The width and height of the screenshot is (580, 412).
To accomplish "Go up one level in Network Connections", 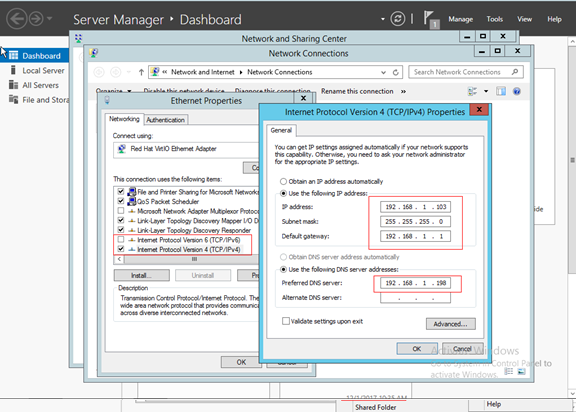I will click(141, 72).
